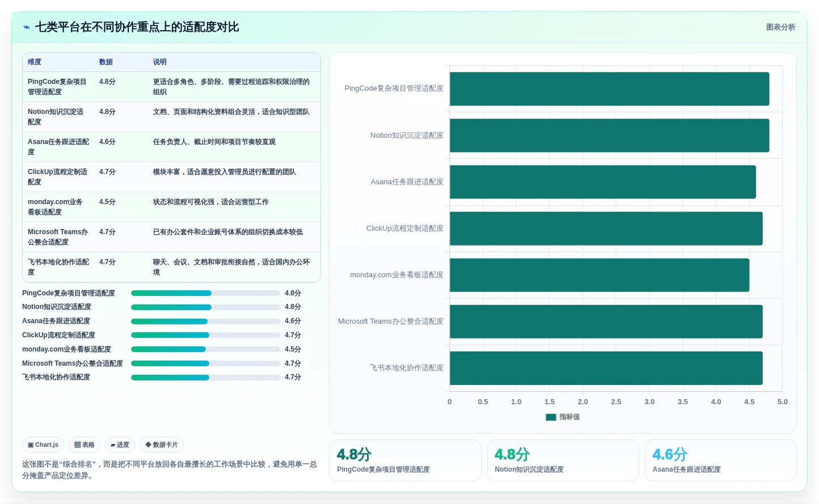Open the 4.6分 Asana任务跟进适配度 summary card
The height and width of the screenshot is (504, 819).
720,460
